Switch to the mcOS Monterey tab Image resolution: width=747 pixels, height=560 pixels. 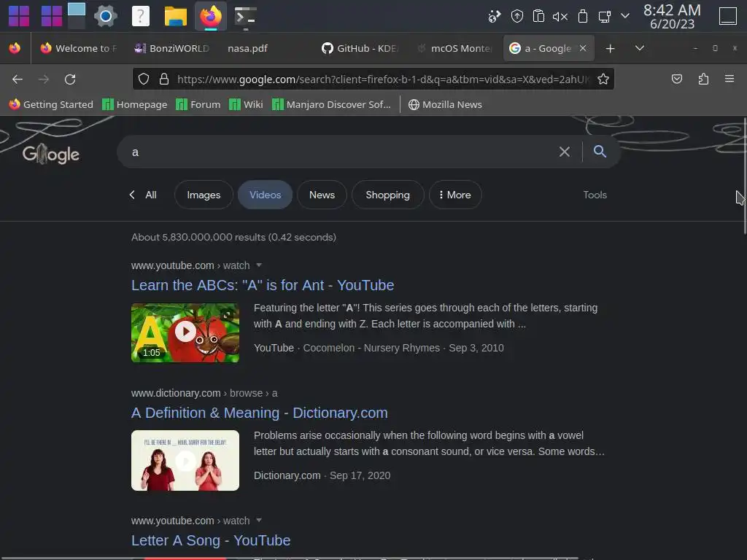(x=454, y=48)
